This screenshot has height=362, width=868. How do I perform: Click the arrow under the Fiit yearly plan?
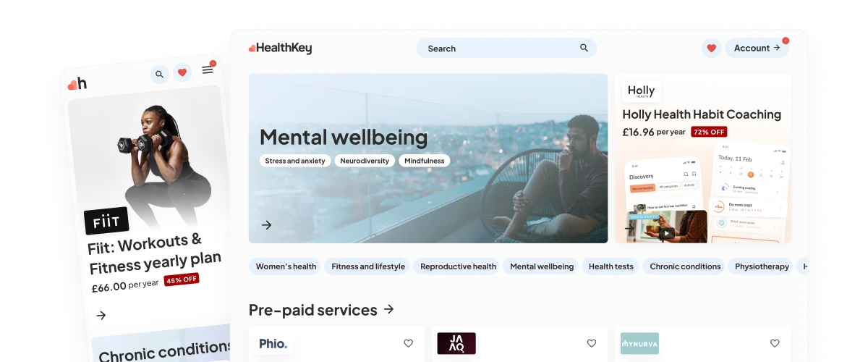pyautogui.click(x=101, y=315)
